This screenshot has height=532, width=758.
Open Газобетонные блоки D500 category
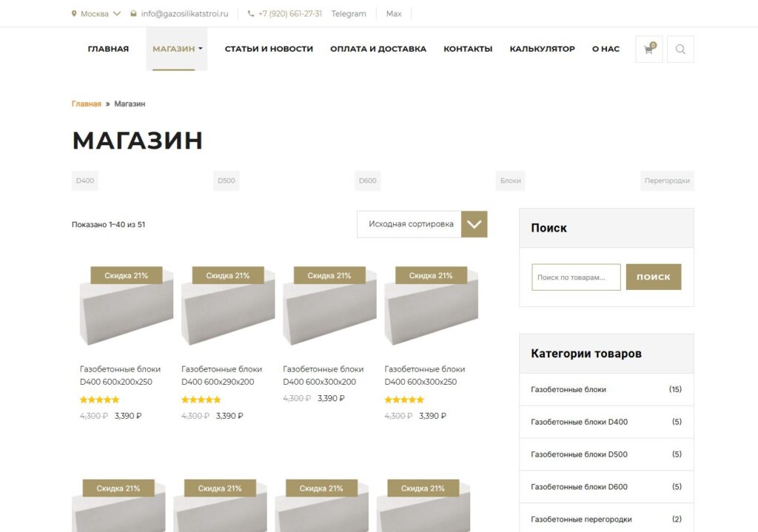click(x=579, y=454)
